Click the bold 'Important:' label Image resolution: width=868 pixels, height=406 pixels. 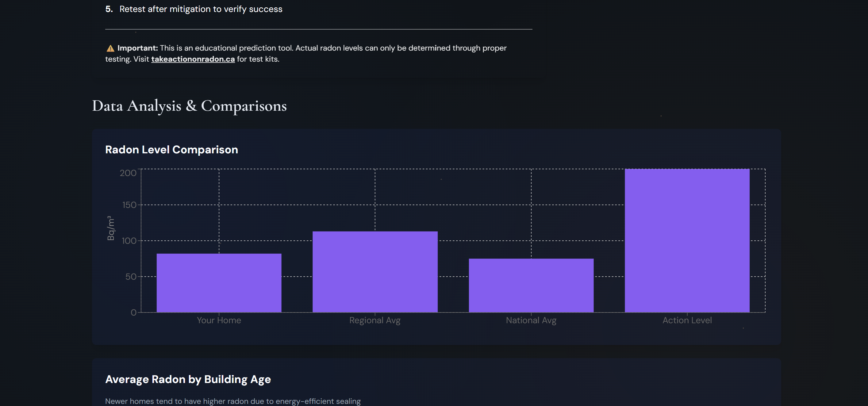[x=137, y=48]
